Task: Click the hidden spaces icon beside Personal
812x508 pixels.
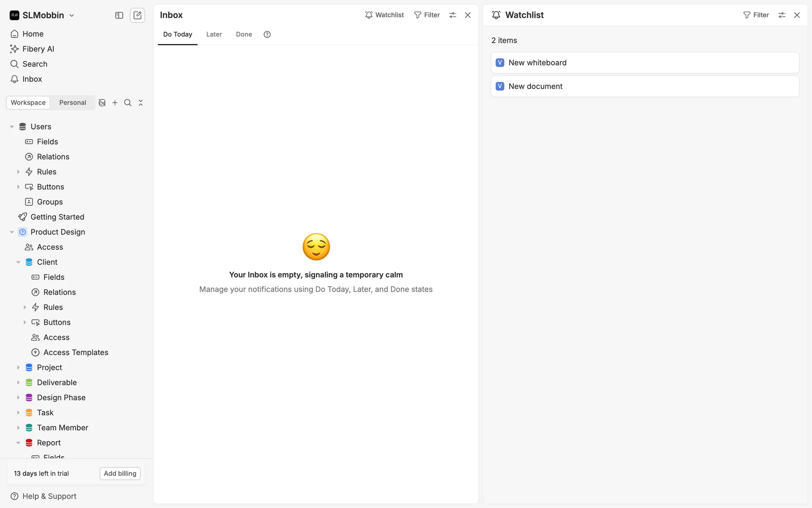Action: click(x=102, y=103)
